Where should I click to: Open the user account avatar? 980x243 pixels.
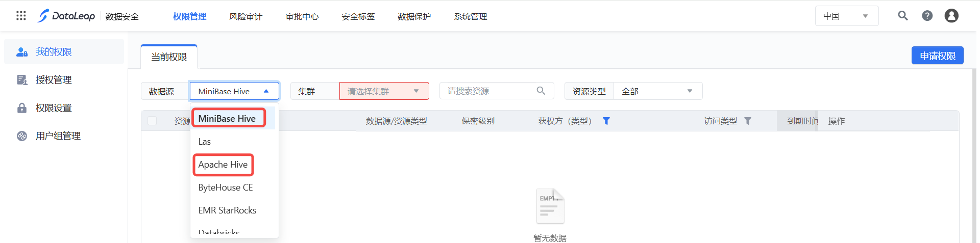coord(951,16)
